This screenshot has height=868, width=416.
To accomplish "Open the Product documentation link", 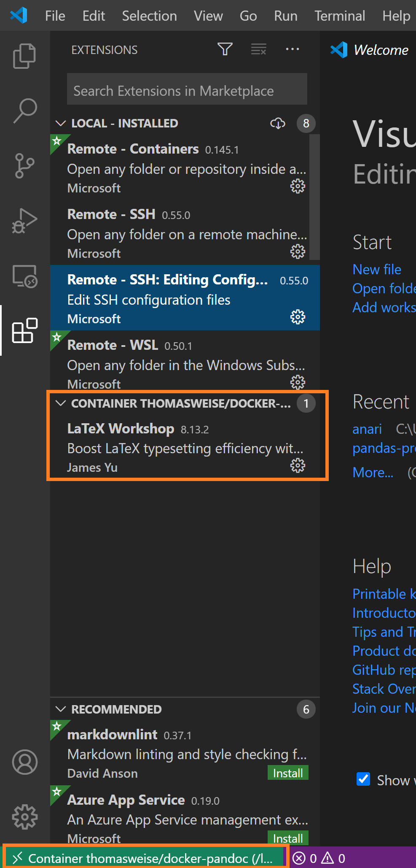I will tap(384, 651).
